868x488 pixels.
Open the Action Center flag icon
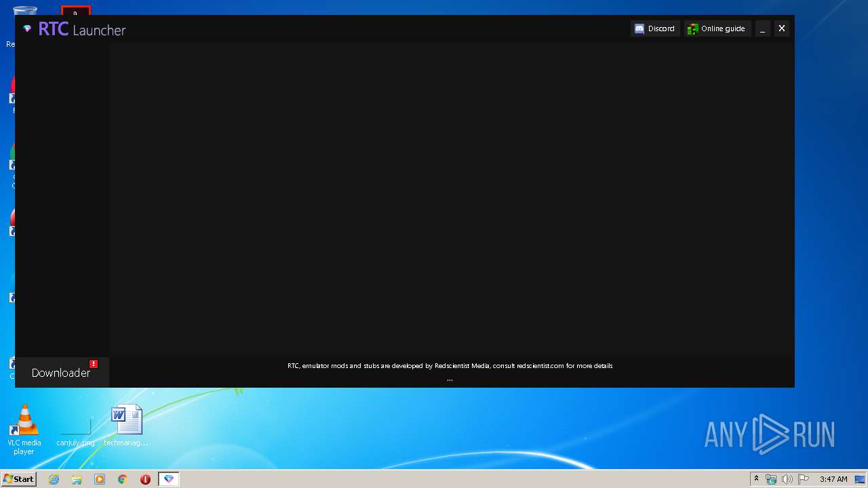(x=804, y=479)
